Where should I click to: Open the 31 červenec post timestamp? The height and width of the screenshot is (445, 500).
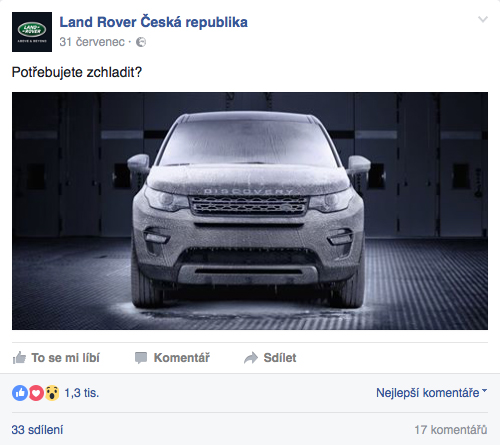click(92, 42)
